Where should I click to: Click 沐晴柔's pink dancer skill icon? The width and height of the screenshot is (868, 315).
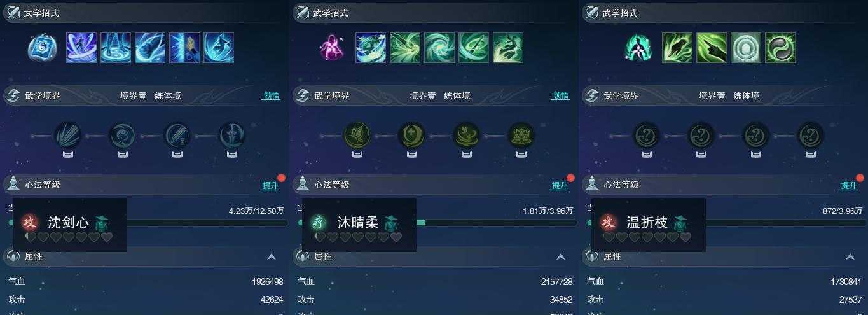coord(331,48)
